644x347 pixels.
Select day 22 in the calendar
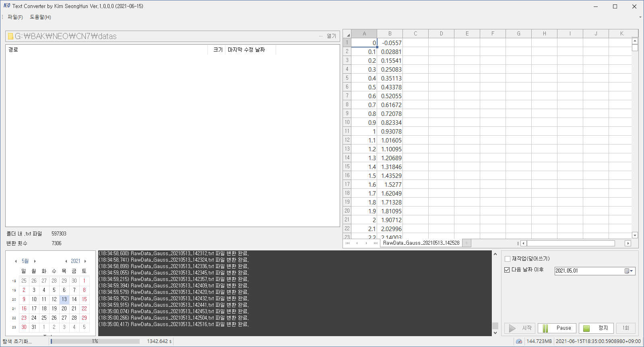coord(84,308)
